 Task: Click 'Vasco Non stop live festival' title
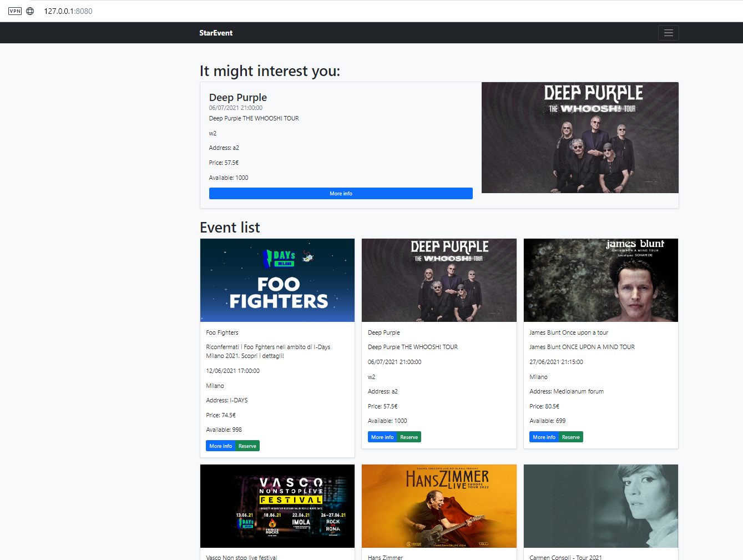pos(241,557)
